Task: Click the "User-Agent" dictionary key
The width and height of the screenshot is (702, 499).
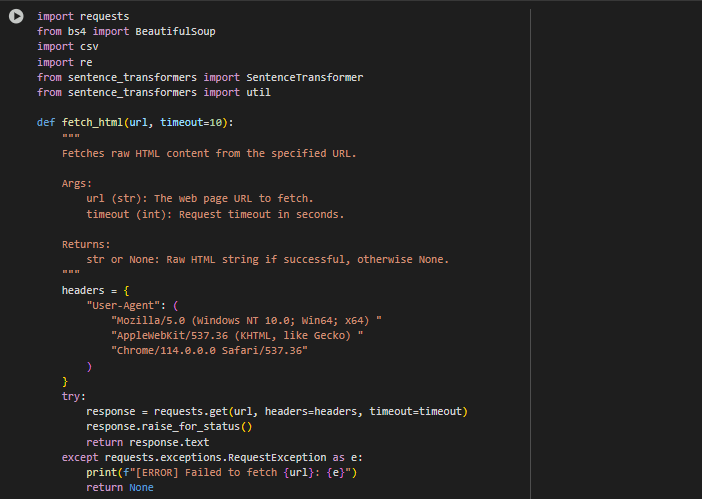Action: tap(123, 306)
